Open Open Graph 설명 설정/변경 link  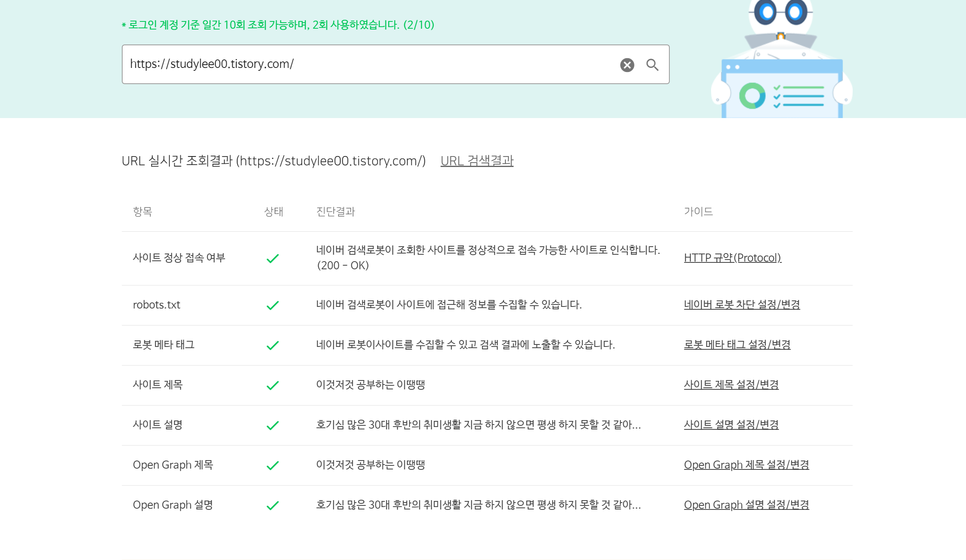click(x=746, y=505)
